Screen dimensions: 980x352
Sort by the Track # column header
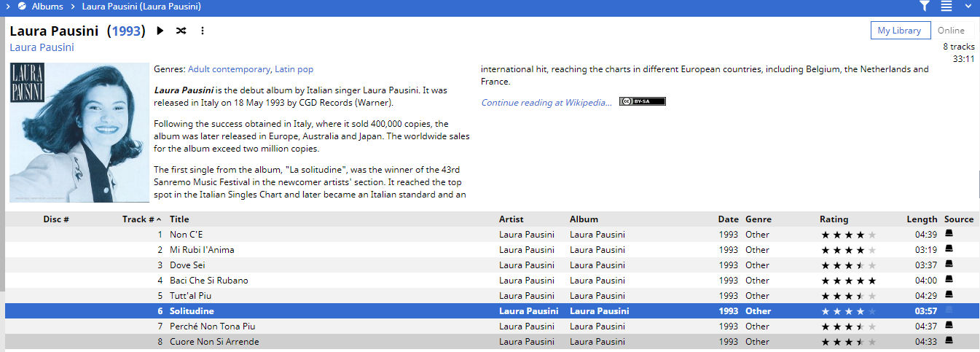(138, 219)
